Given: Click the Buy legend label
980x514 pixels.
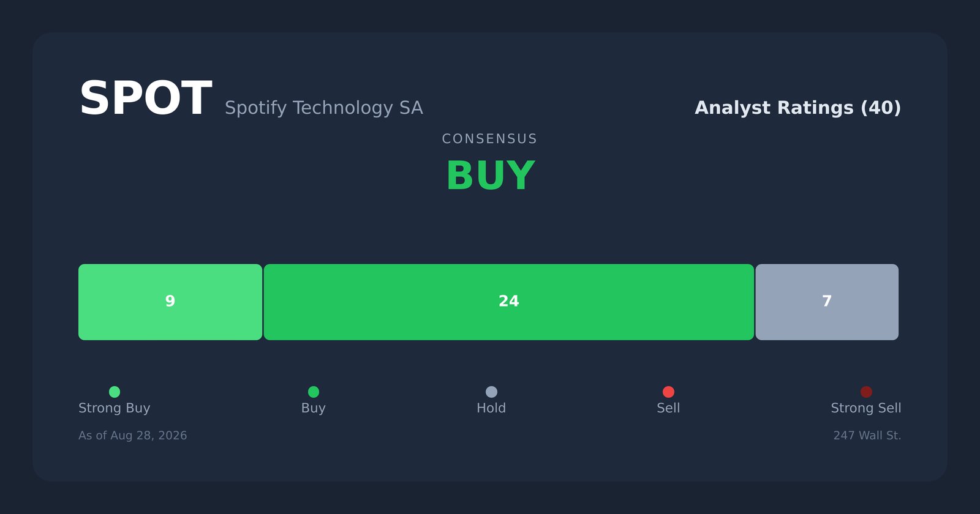Looking at the screenshot, I should click(314, 408).
